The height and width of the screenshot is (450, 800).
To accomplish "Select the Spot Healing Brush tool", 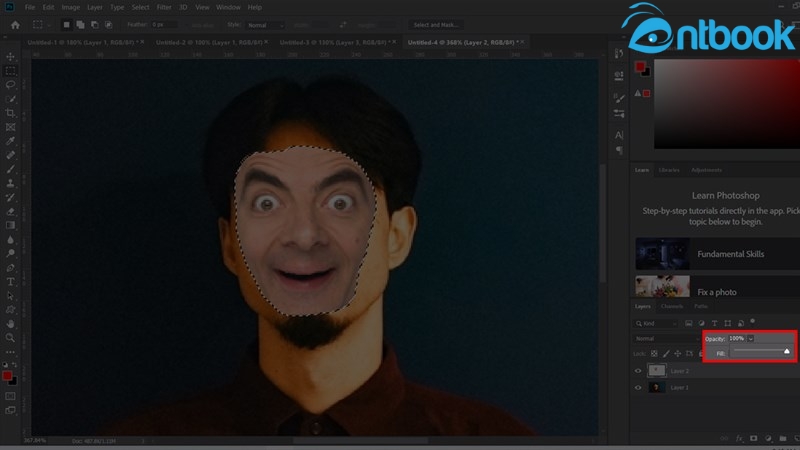I will (x=10, y=155).
